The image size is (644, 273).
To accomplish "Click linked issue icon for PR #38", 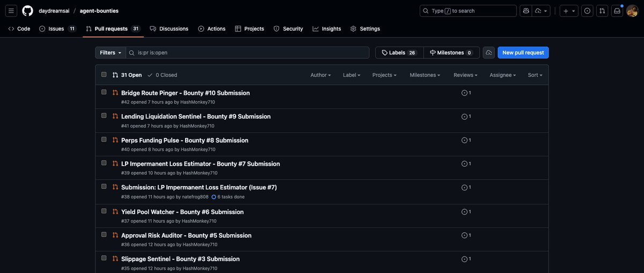I will [466, 187].
